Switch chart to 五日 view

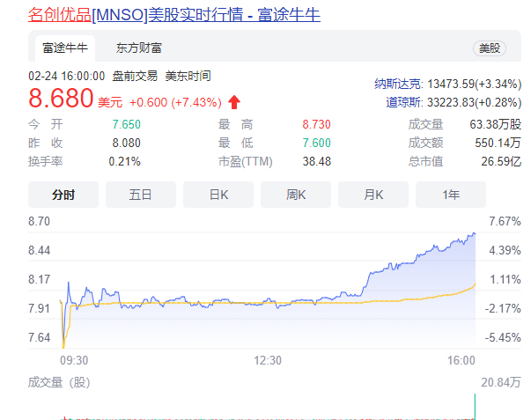tap(141, 195)
